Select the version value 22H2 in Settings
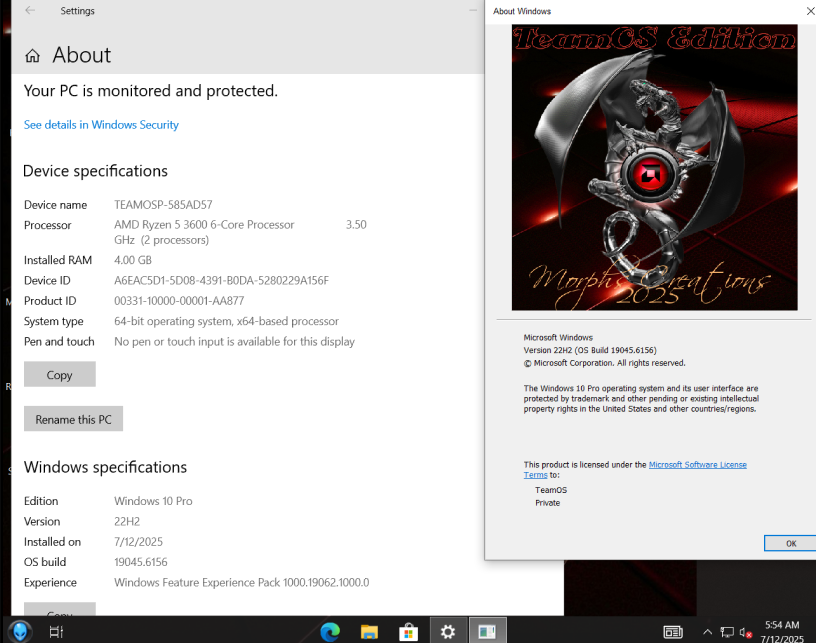816x643 pixels. (x=127, y=521)
